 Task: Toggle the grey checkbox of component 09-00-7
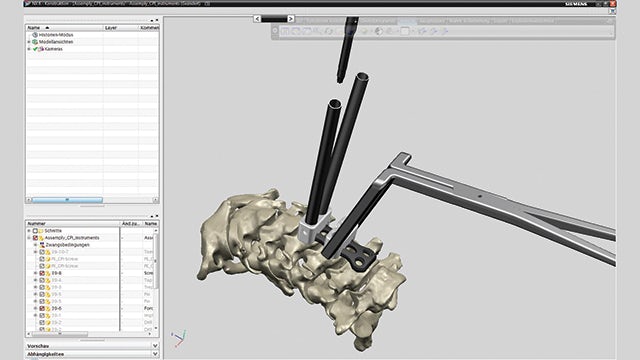pyautogui.click(x=42, y=252)
